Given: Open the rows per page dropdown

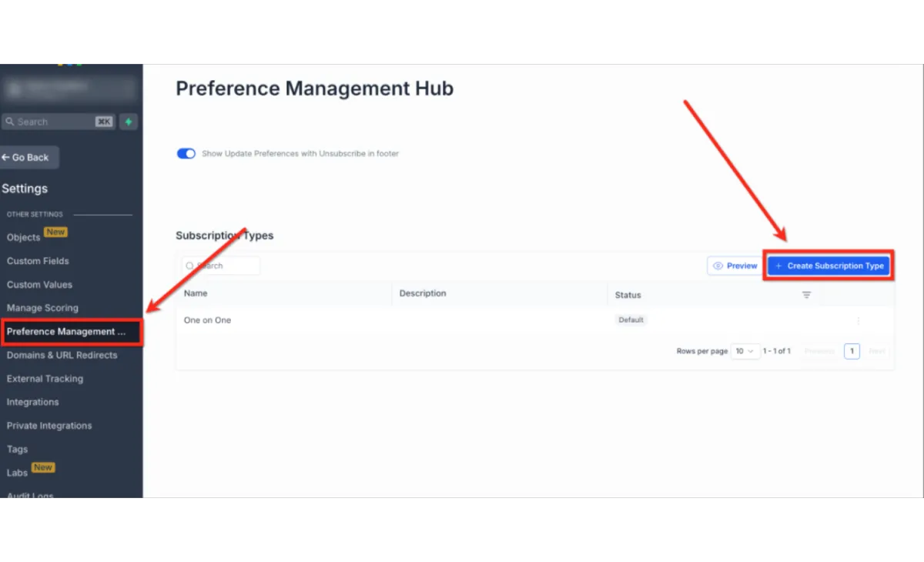Looking at the screenshot, I should pos(745,351).
